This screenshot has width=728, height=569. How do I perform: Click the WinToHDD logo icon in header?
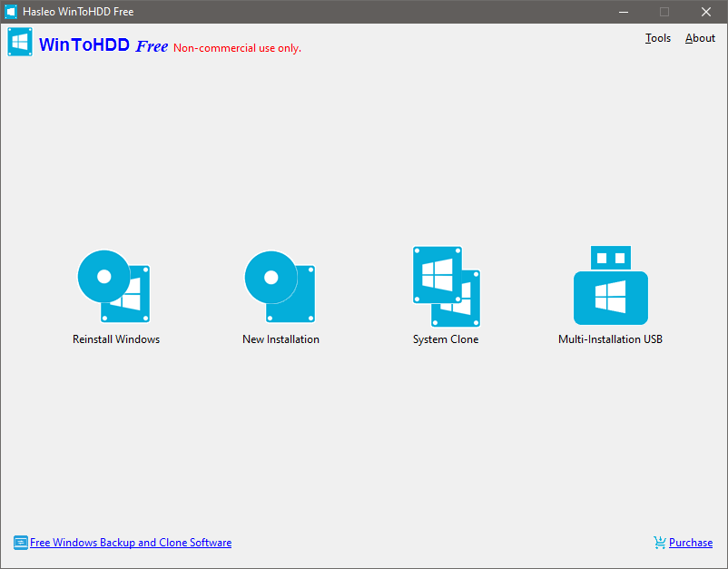(20, 42)
